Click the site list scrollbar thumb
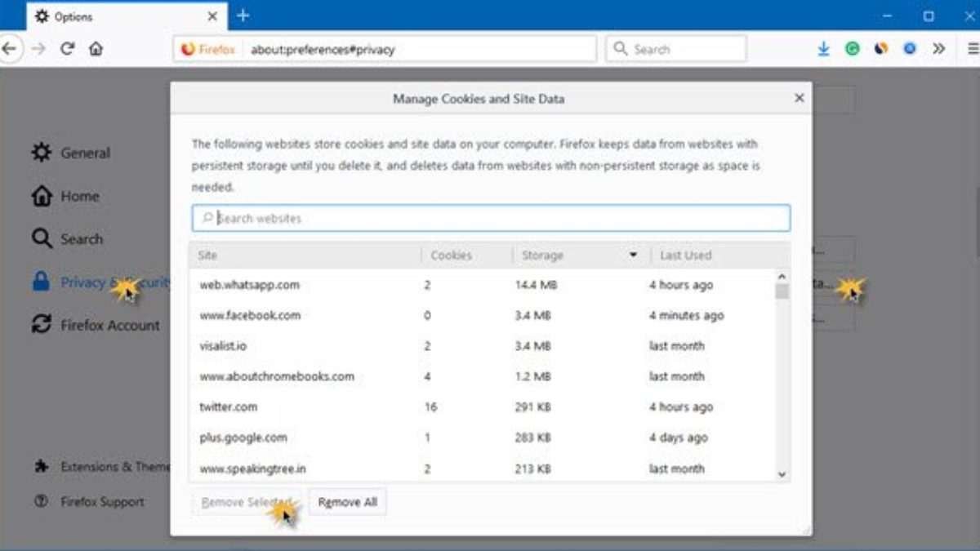The image size is (980, 551). pyautogui.click(x=782, y=291)
